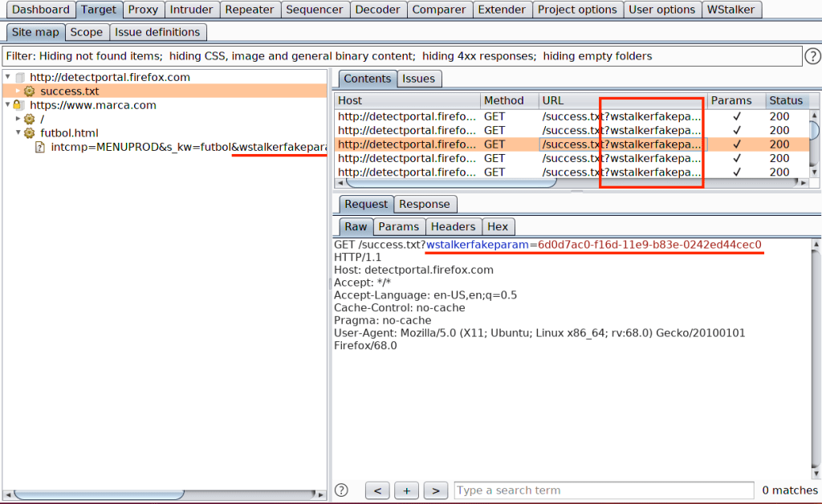822x504 pixels.
Task: Open the WStalker tab
Action: click(729, 10)
